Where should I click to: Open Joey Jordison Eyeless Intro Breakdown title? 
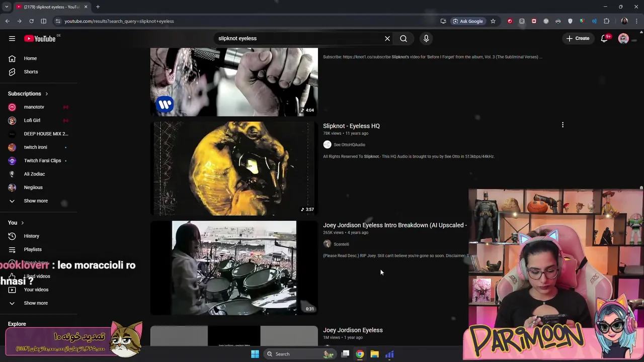tap(395, 225)
